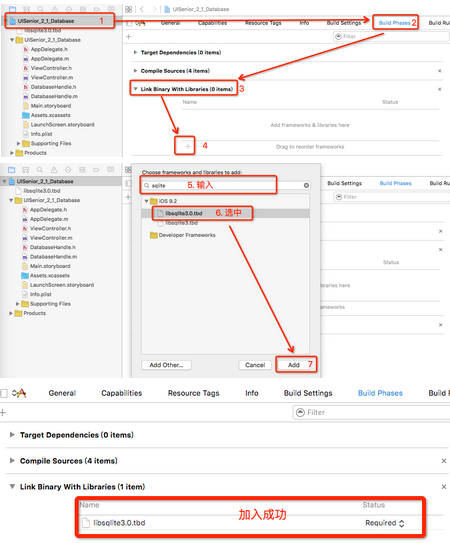
Task: Click the sqlite search field in the dialog
Action: (226, 185)
